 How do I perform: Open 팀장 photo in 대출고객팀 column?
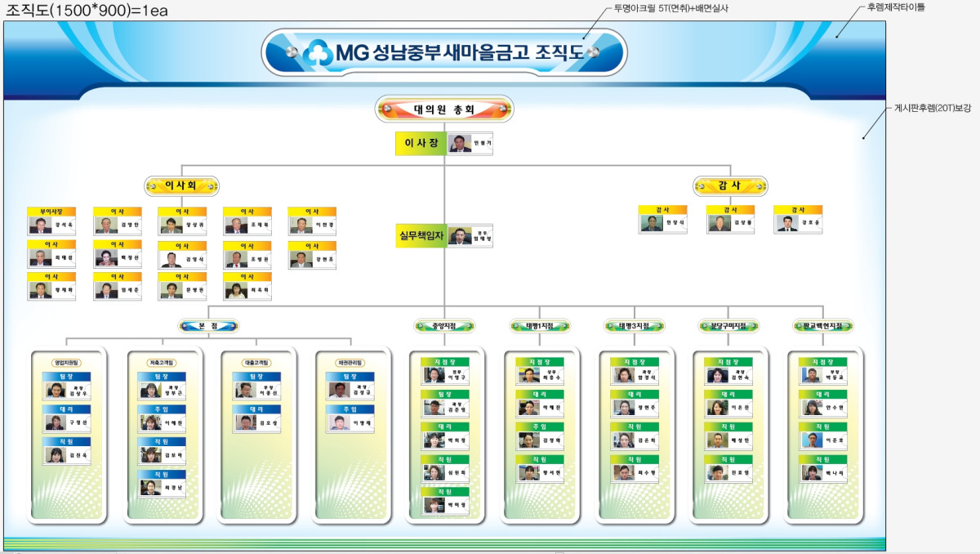tap(244, 391)
